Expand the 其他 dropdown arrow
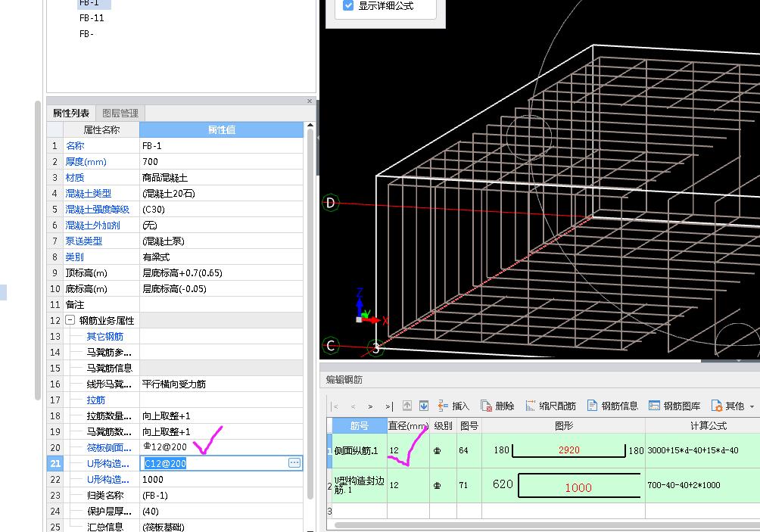 click(x=752, y=406)
